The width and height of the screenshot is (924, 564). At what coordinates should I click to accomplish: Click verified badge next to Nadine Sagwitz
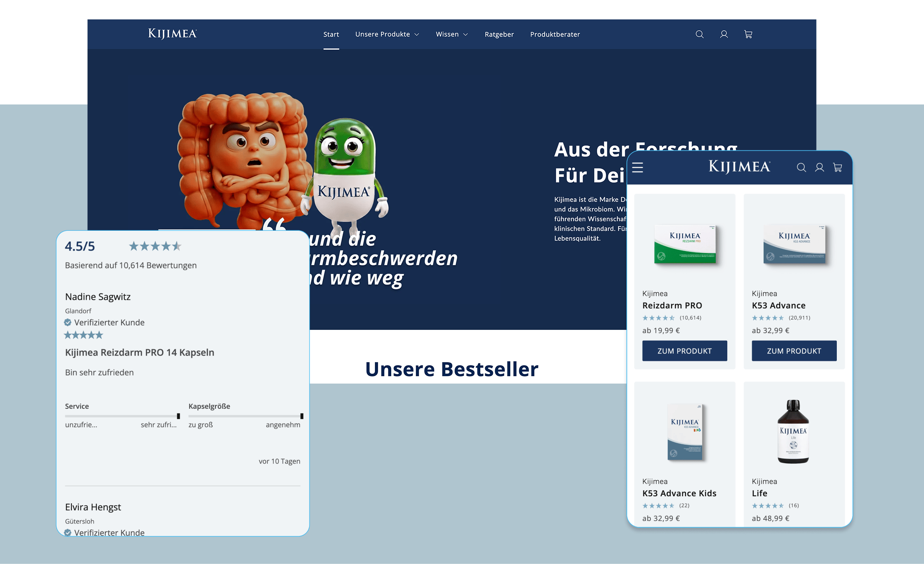tap(68, 322)
